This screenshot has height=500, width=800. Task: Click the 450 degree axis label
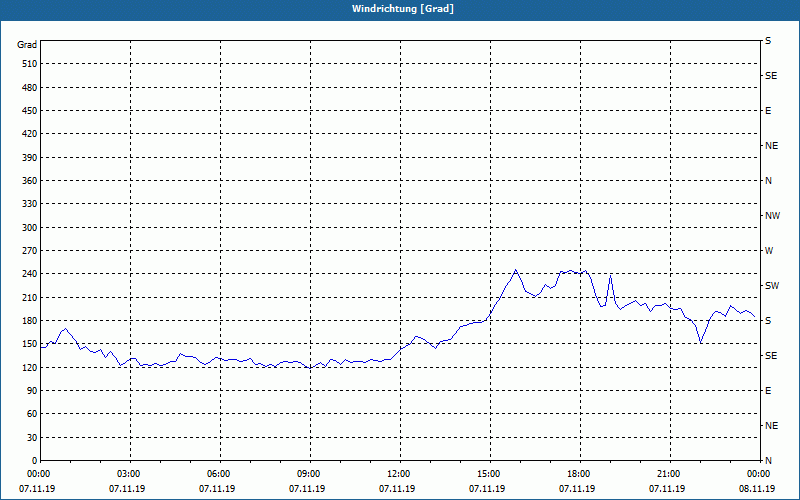[30, 111]
